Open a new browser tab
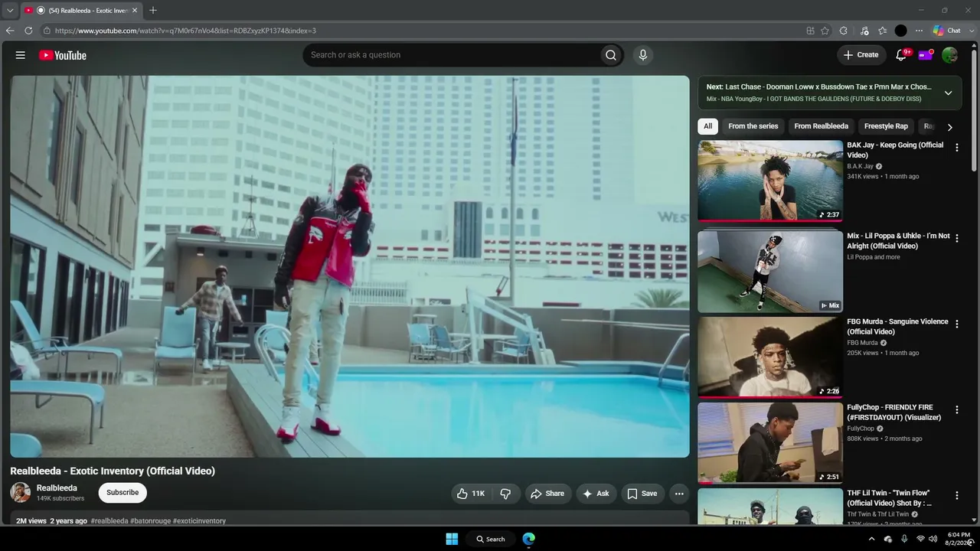 click(x=153, y=10)
